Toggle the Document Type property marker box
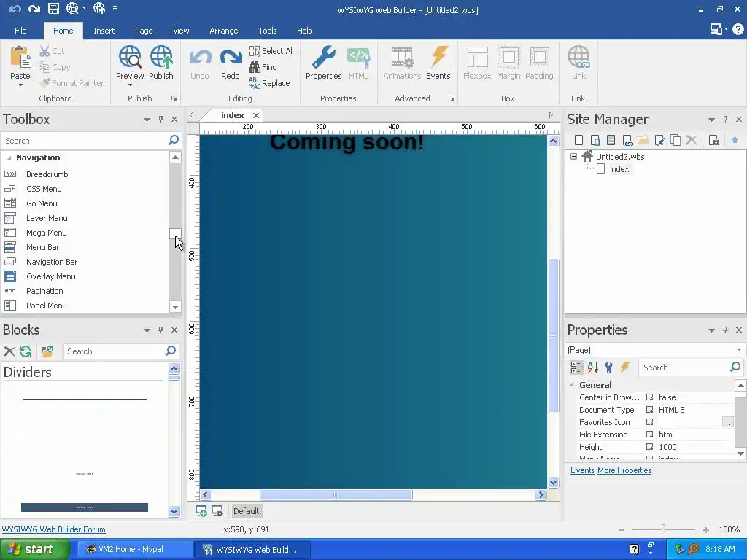This screenshot has height=560, width=747. 649,410
